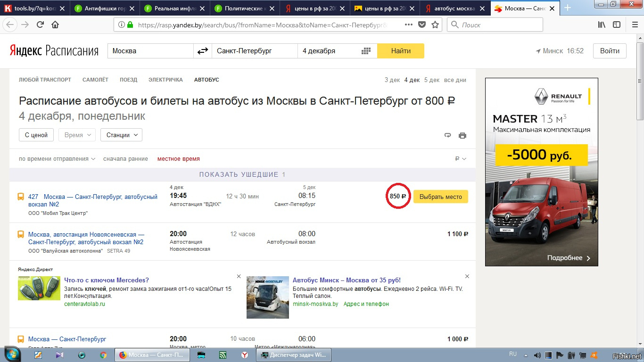Open the 'Время' filter dropdown
The width and height of the screenshot is (644, 362).
(x=77, y=135)
